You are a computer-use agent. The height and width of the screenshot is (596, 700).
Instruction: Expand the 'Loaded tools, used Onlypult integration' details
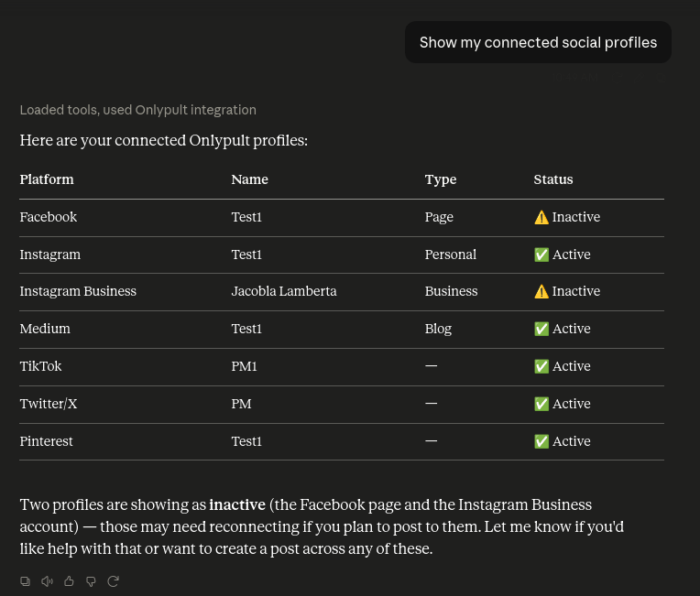[138, 110]
